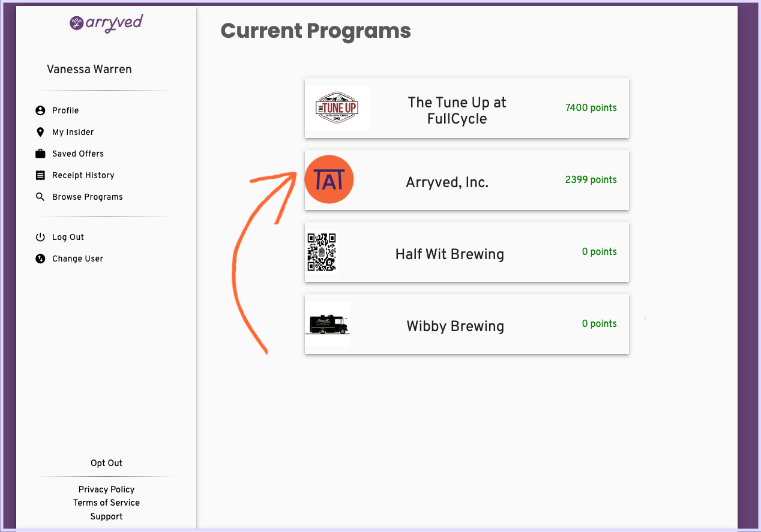
Task: Click the Half Wit Brewing QR thumbnail
Action: coord(322,252)
